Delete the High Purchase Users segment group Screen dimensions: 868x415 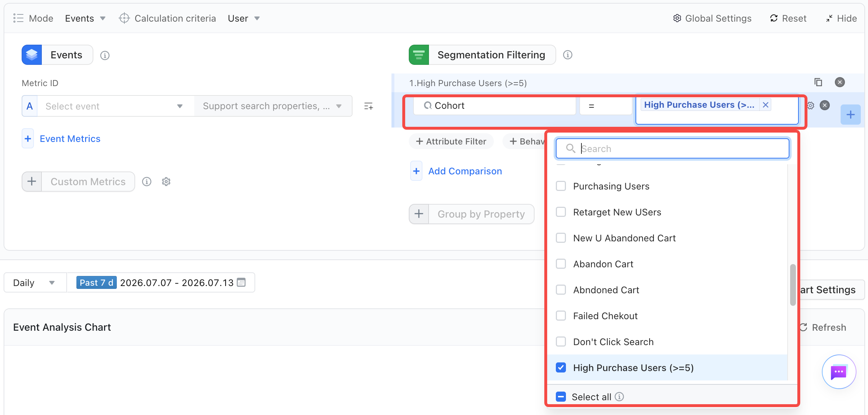point(840,82)
